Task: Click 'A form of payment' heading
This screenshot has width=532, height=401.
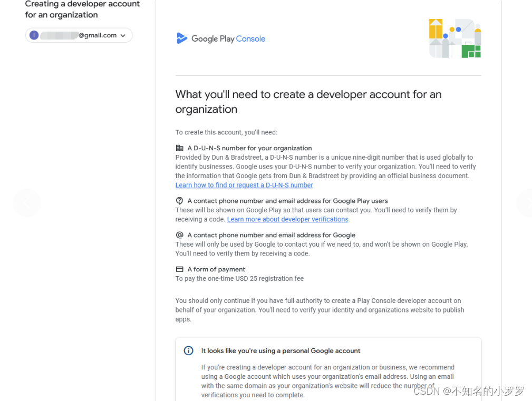Action: 216,269
